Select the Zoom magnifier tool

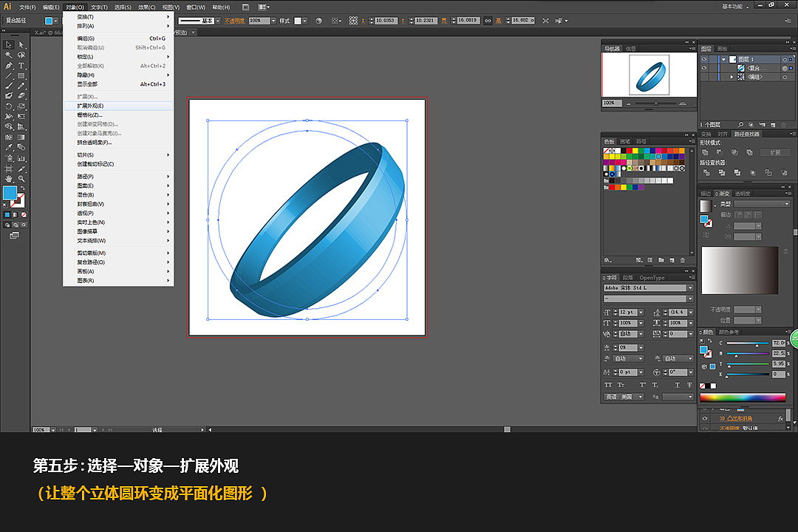(x=21, y=179)
